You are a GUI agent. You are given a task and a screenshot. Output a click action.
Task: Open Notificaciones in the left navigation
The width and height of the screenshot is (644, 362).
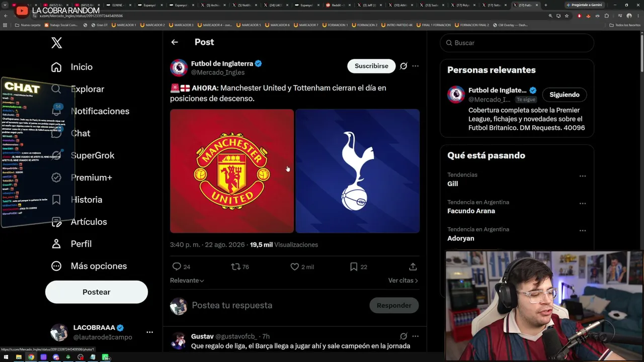tap(91, 111)
